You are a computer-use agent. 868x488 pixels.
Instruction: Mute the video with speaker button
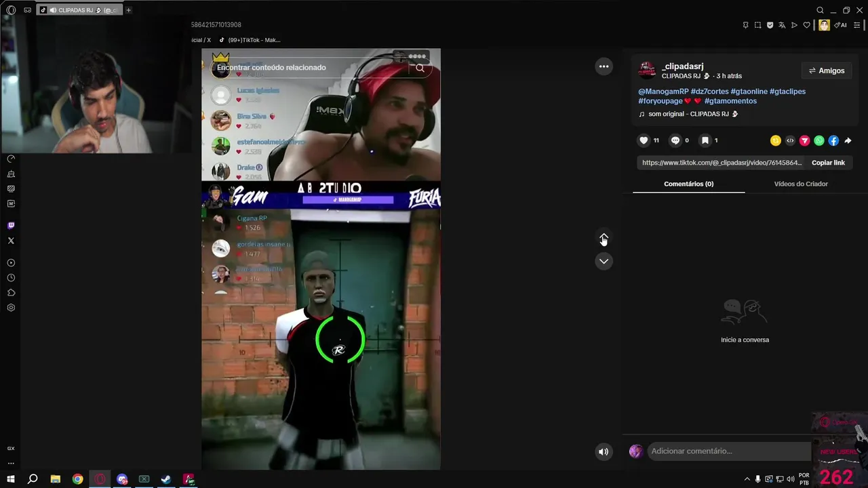(604, 451)
